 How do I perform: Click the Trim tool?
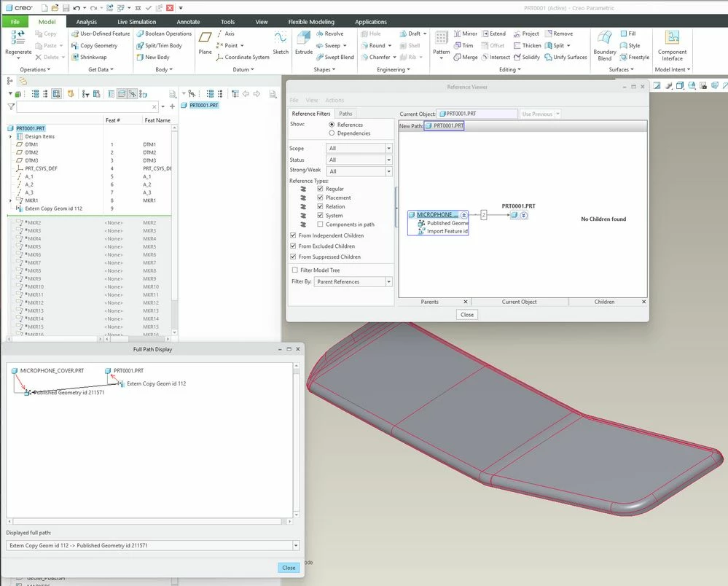click(463, 45)
